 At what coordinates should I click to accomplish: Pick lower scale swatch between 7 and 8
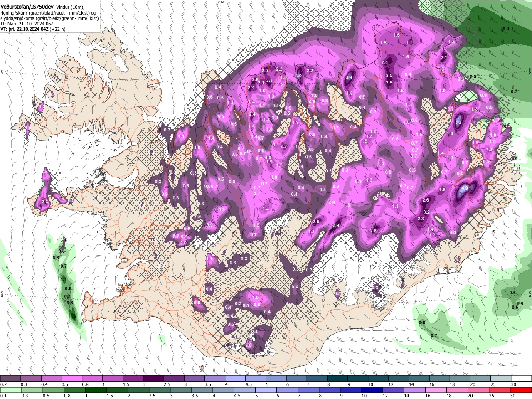pos(308,390)
